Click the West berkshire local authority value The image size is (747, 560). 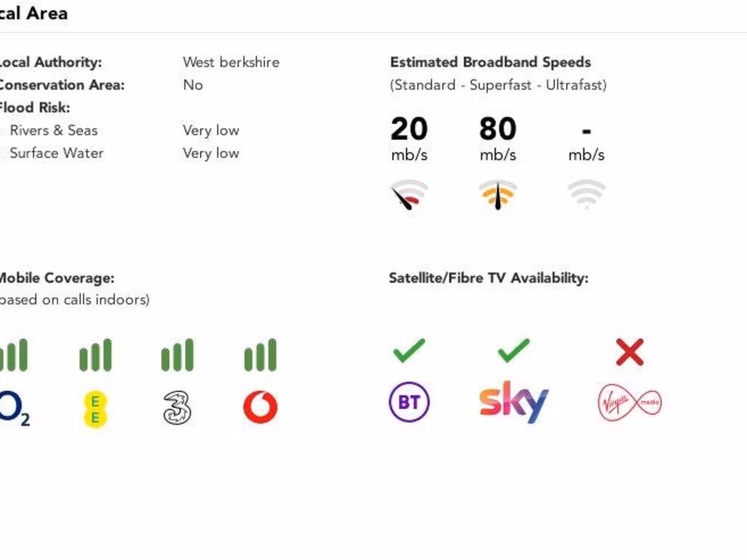pyautogui.click(x=231, y=62)
